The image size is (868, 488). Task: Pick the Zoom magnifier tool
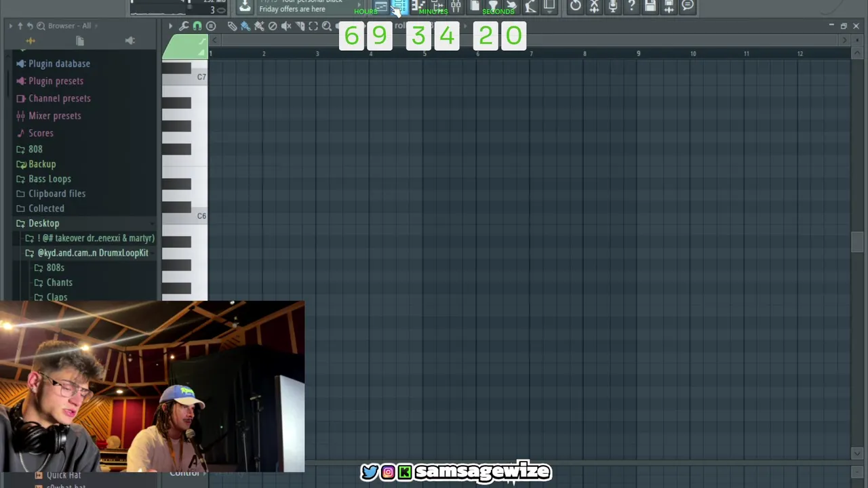tap(327, 26)
